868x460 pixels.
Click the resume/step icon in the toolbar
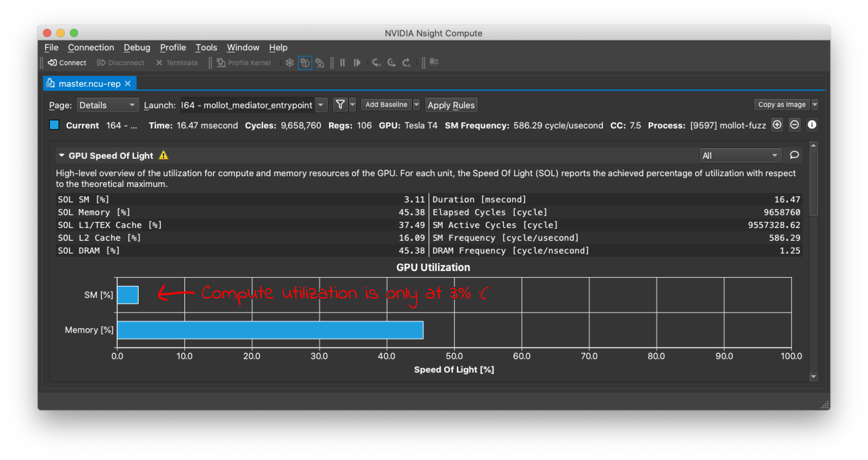click(x=357, y=63)
